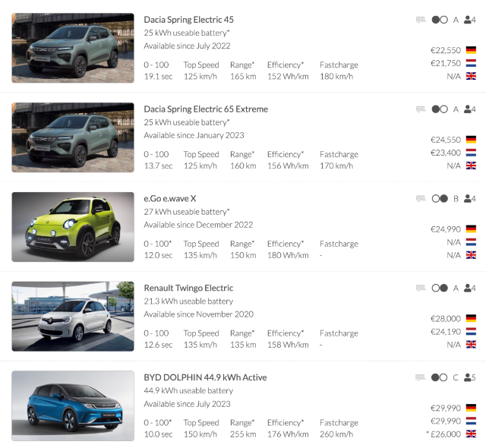Select the €24,550 price

[446, 140]
